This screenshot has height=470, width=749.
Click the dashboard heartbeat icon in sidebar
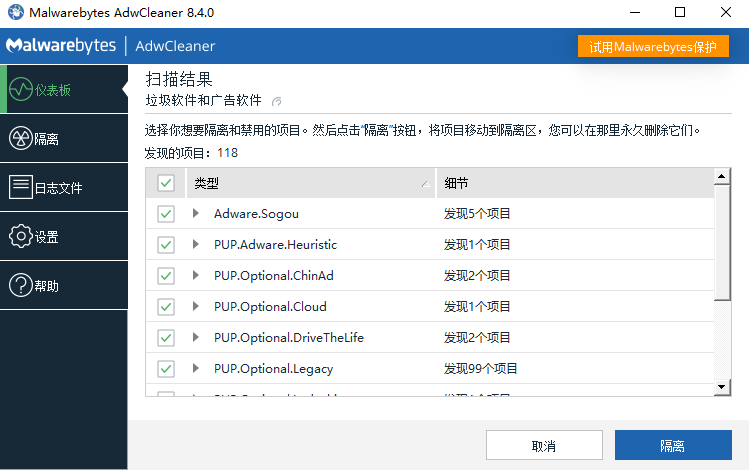[20, 90]
